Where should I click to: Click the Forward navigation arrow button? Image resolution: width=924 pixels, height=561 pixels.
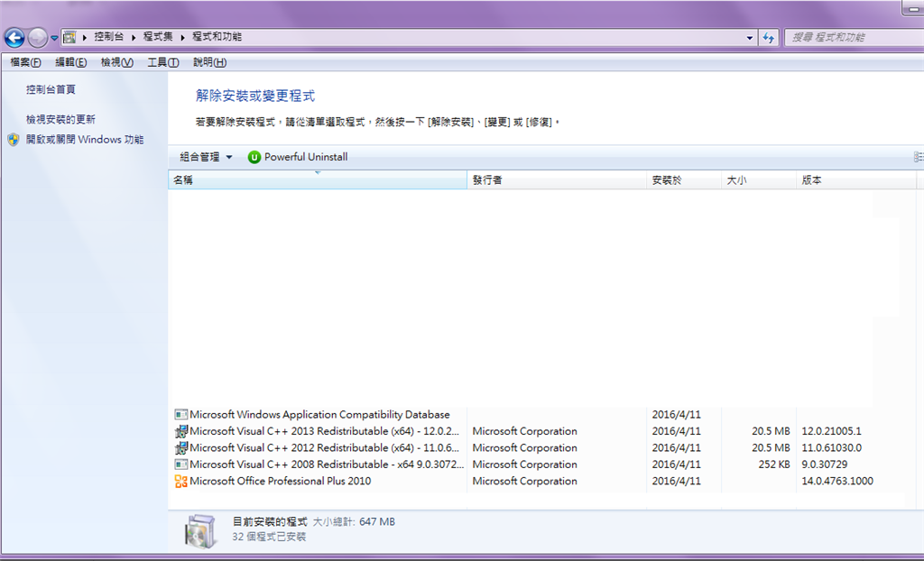(x=37, y=38)
